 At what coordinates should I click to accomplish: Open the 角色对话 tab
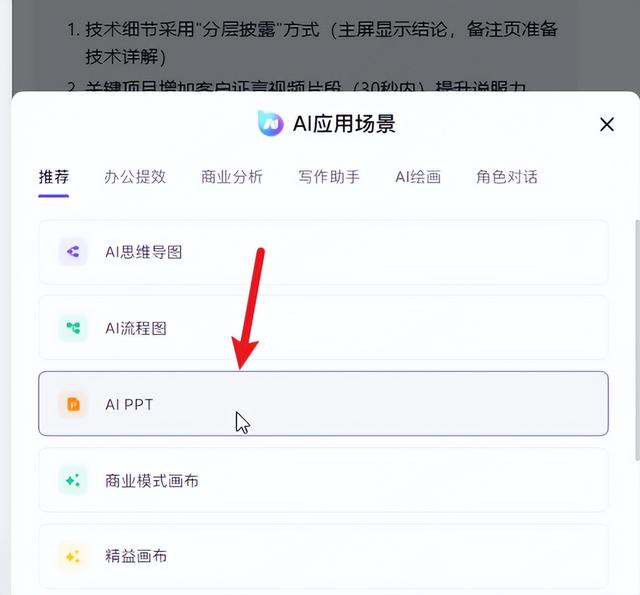pyautogui.click(x=507, y=177)
